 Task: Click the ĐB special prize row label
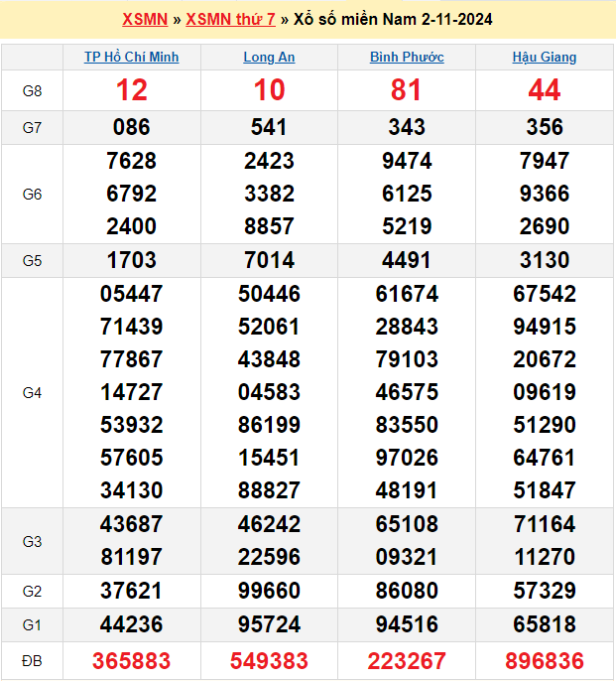[x=32, y=660]
